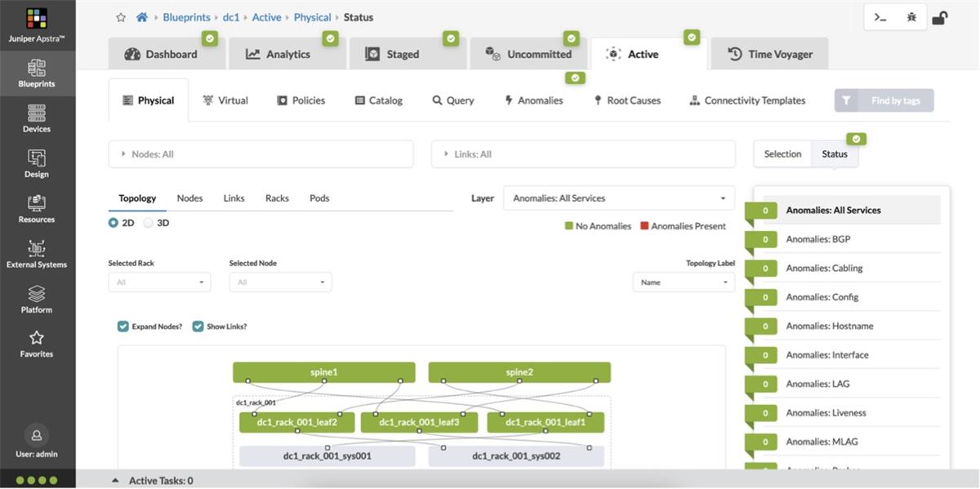The width and height of the screenshot is (980, 489).
Task: View Favorites from the left sidebar
Action: pyautogui.click(x=36, y=347)
